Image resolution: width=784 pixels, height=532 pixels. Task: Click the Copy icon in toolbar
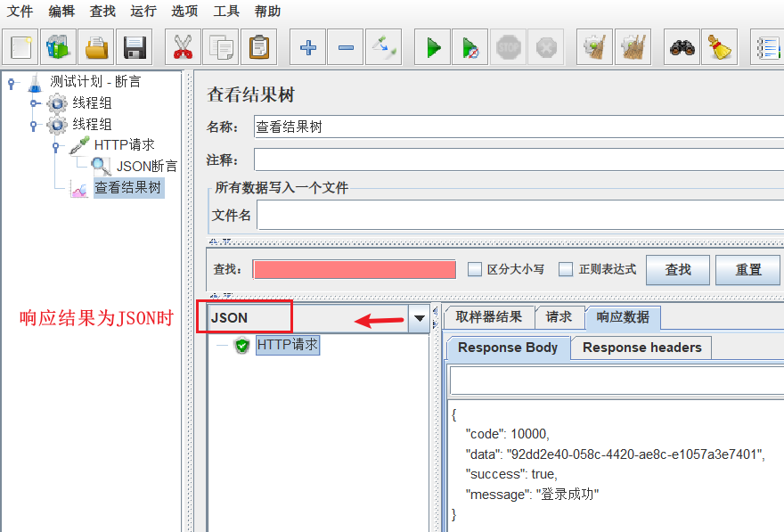(x=221, y=47)
